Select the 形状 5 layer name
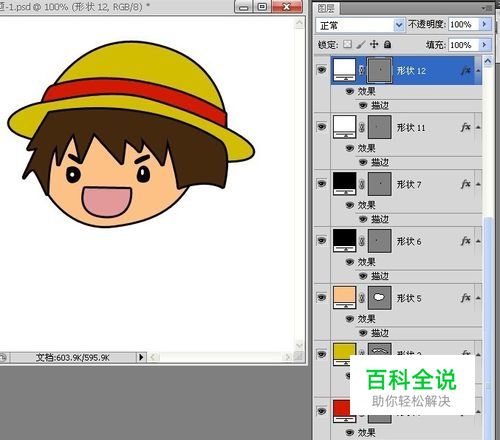The width and height of the screenshot is (500, 440). (409, 298)
